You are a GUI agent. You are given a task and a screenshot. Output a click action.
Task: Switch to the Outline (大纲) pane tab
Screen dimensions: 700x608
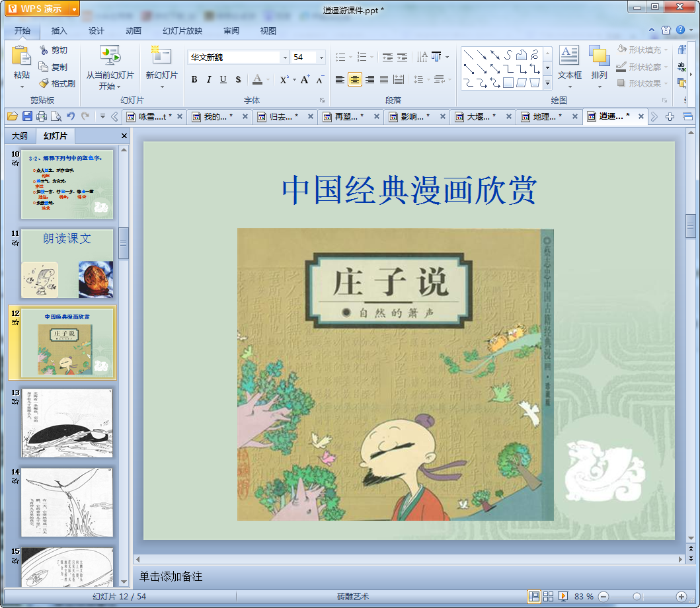(x=20, y=135)
